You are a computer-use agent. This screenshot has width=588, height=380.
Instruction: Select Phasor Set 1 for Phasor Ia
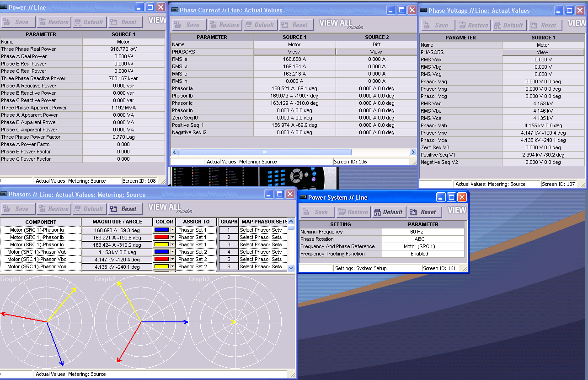click(197, 230)
